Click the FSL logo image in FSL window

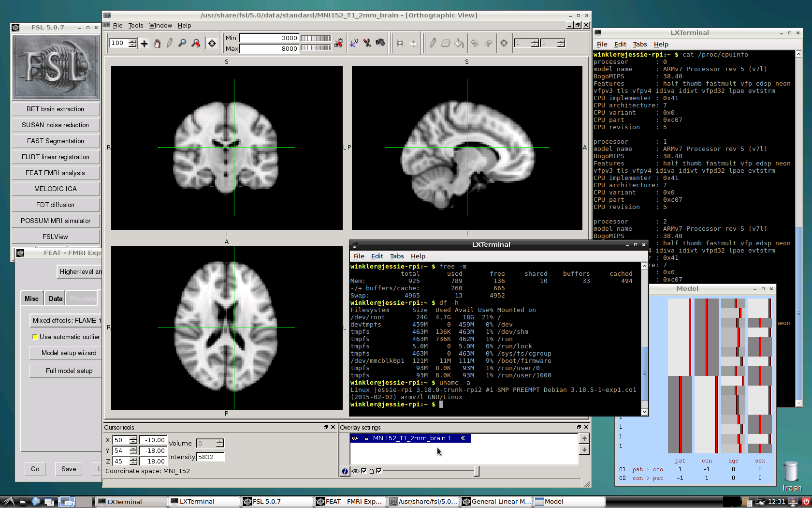(55, 67)
